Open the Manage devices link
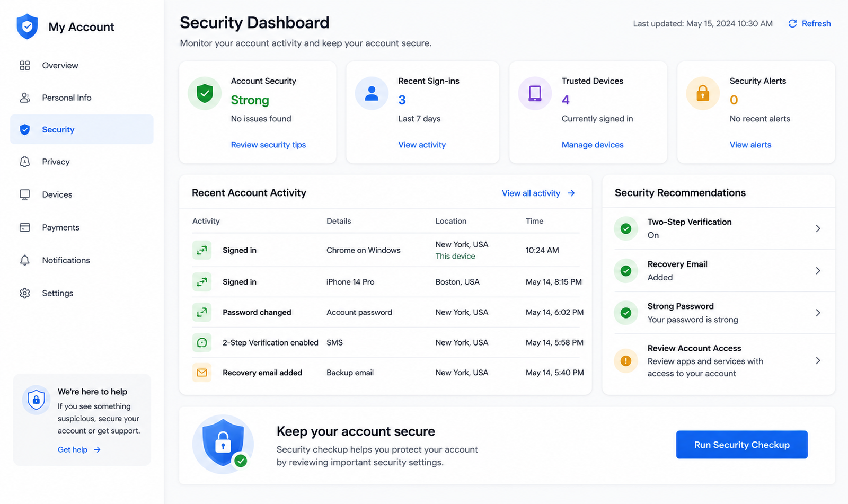 click(593, 145)
